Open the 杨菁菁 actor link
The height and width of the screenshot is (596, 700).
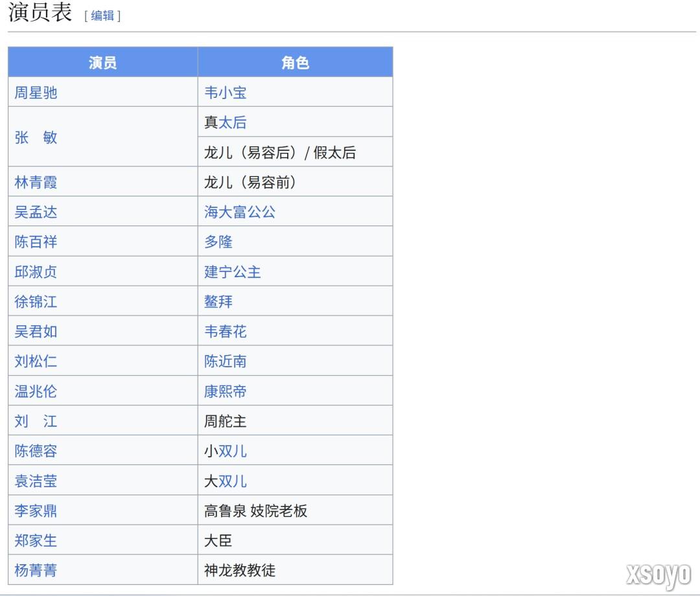click(36, 570)
